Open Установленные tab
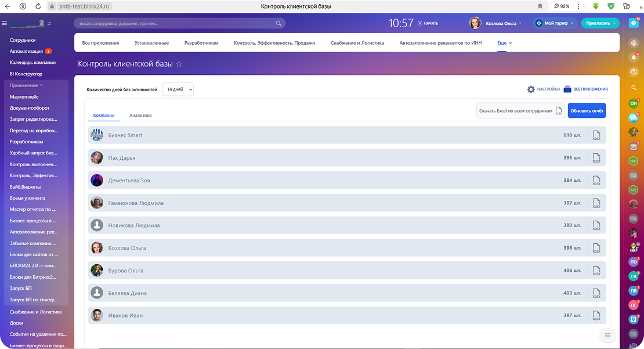Viewport: 644px width, 349px height. [151, 43]
